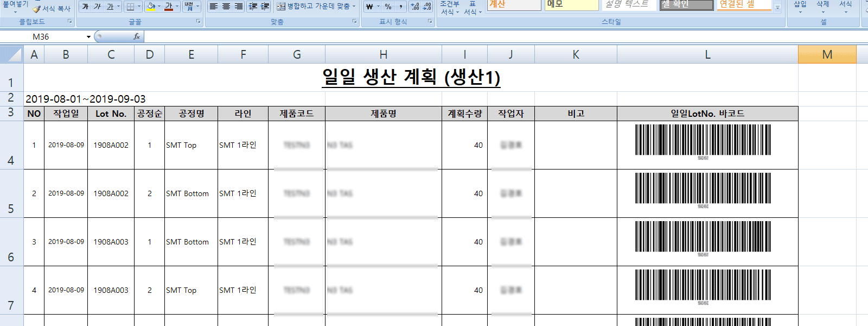
Task: Click into the formula bar input
Action: (505, 36)
